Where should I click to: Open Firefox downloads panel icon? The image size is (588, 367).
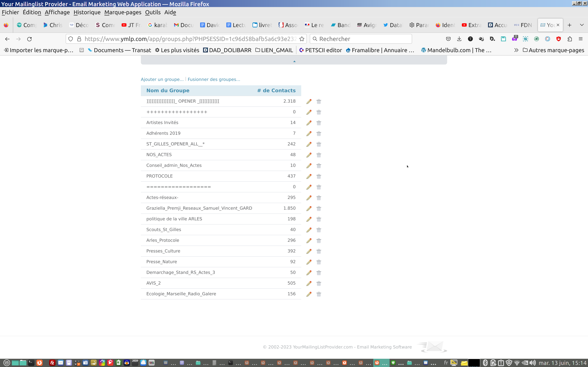tap(459, 39)
